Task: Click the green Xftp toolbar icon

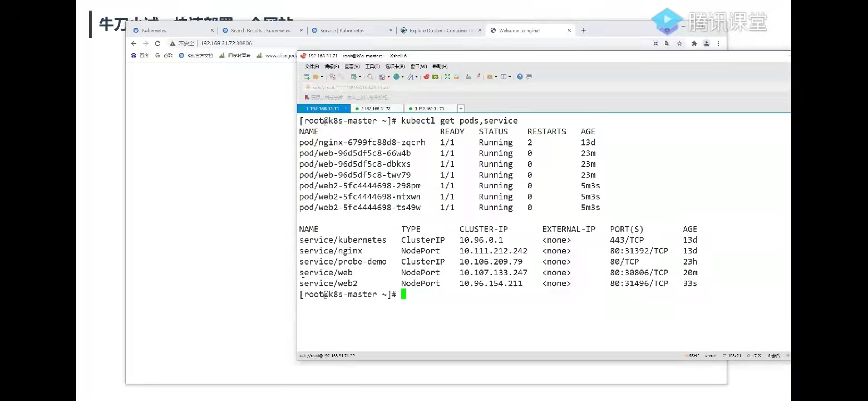Action: 435,77
